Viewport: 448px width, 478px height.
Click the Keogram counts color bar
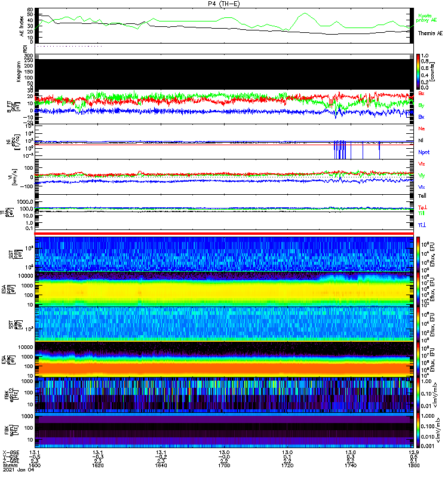click(418, 72)
